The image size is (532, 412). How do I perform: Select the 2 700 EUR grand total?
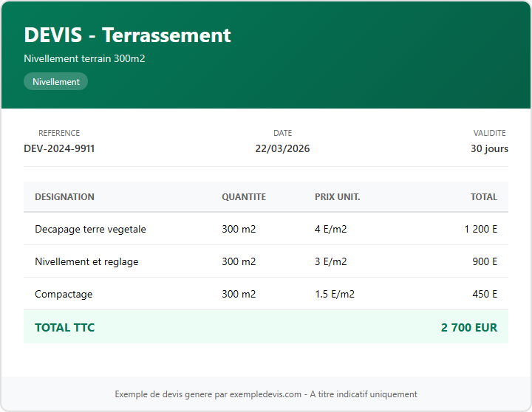click(x=469, y=327)
